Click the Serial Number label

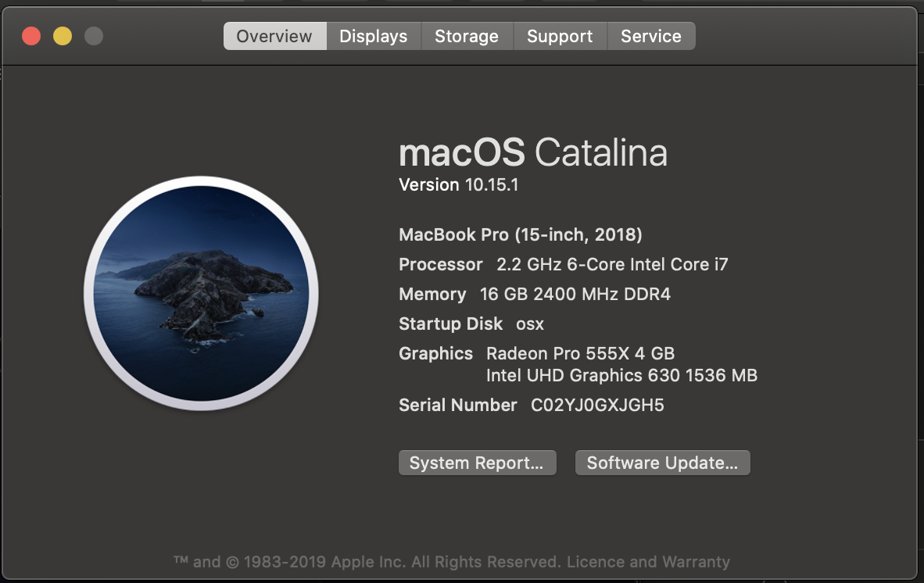[458, 405]
